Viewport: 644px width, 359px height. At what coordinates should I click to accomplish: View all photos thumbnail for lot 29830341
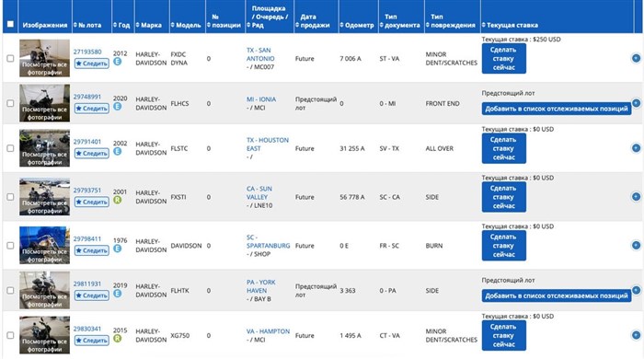44,335
